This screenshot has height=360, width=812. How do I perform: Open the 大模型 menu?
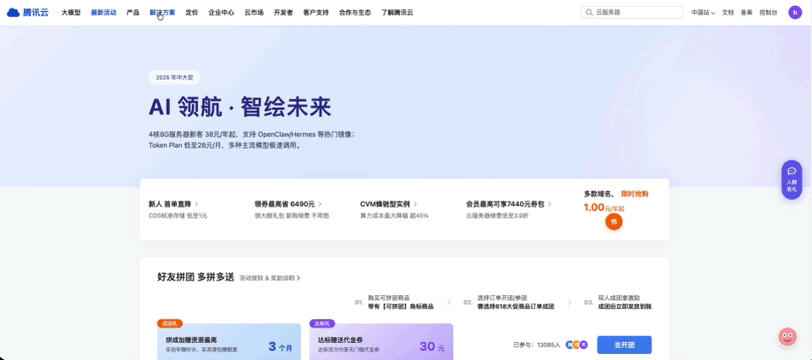pyautogui.click(x=71, y=12)
